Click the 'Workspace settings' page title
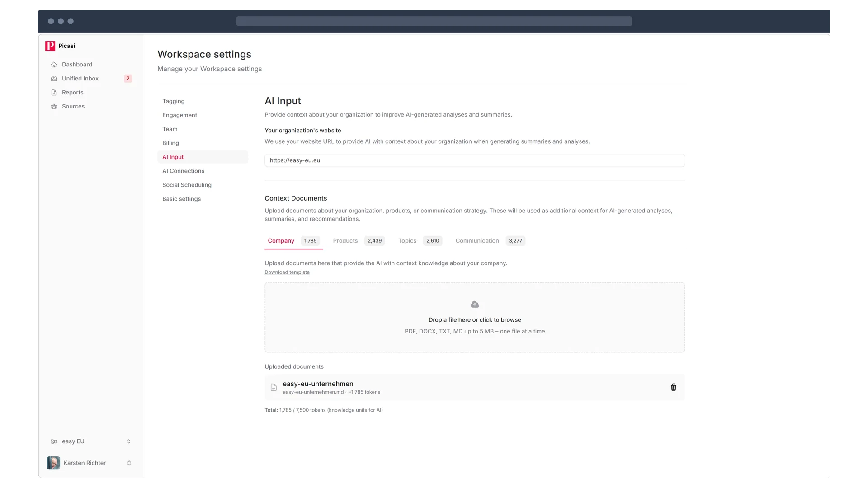The height and width of the screenshot is (488, 868). pos(204,54)
